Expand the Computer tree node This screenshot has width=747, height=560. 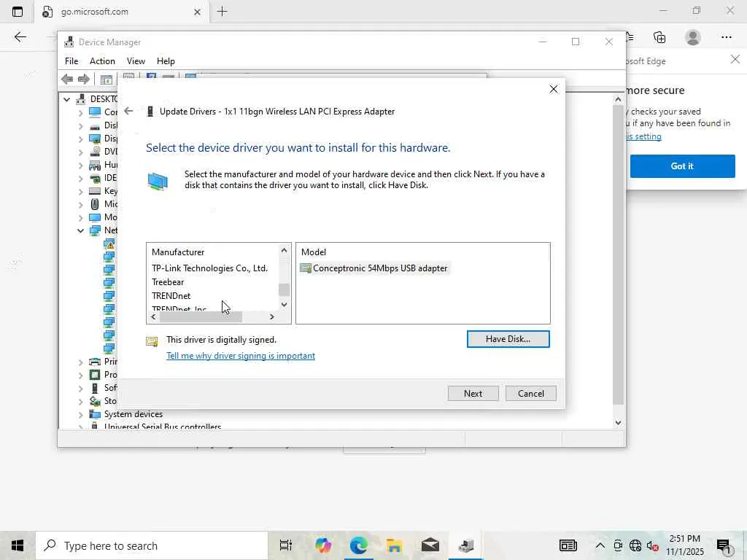(x=80, y=112)
